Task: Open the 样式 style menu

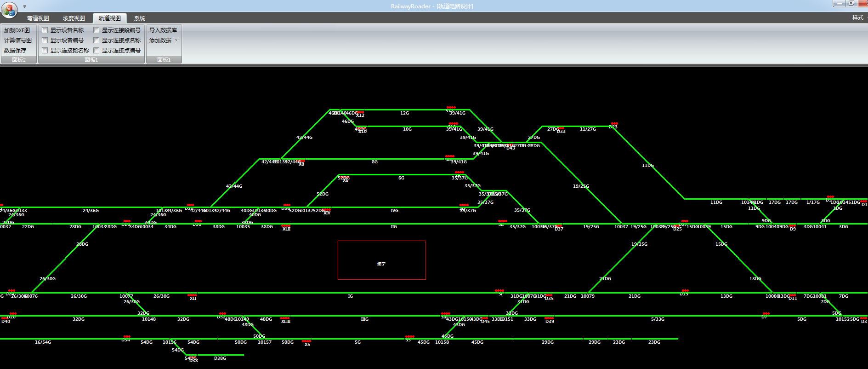Action: point(857,17)
